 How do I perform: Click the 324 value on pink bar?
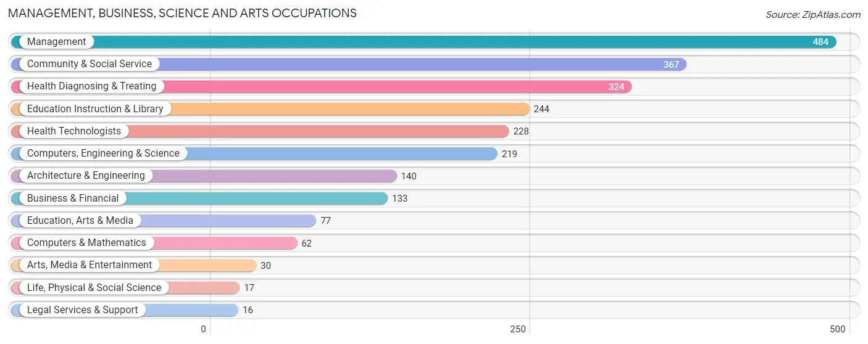616,87
